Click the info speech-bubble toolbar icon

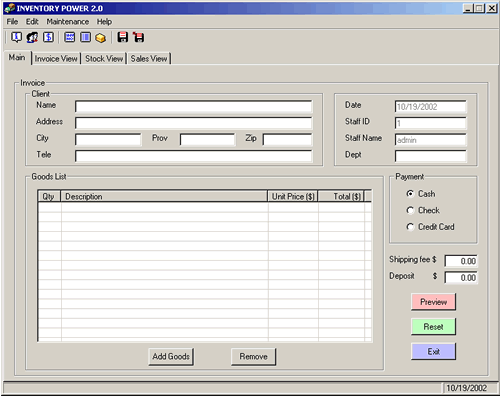[x=16, y=37]
